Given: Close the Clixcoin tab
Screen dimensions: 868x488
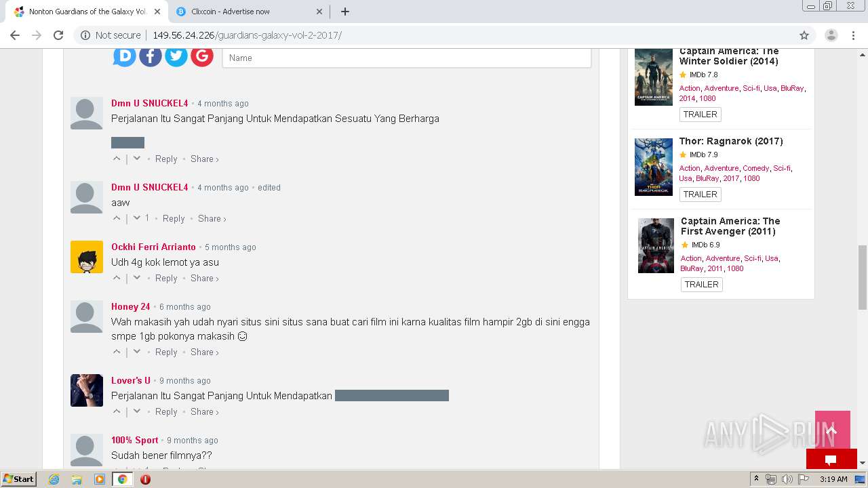Looking at the screenshot, I should click(319, 12).
